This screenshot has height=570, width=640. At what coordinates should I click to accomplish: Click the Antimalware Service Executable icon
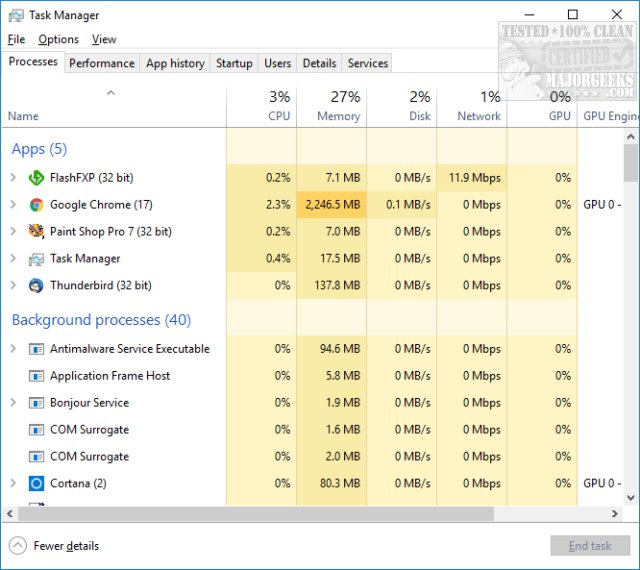click(36, 349)
